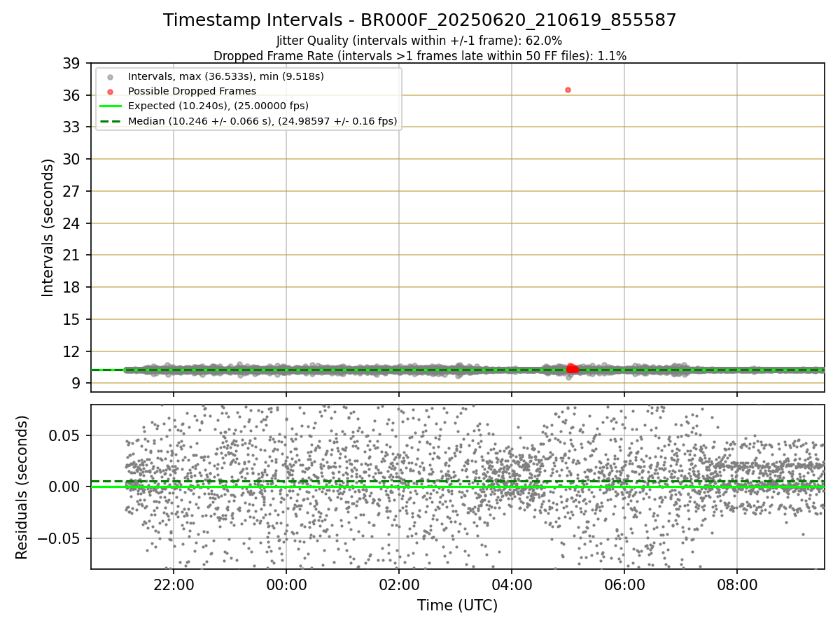Click the Median legend entry
This screenshot has width=840, height=630.
tap(262, 122)
